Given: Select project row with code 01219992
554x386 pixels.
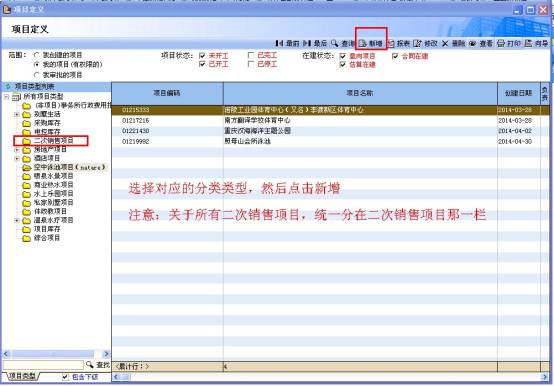Looking at the screenshot, I should click(x=331, y=142).
